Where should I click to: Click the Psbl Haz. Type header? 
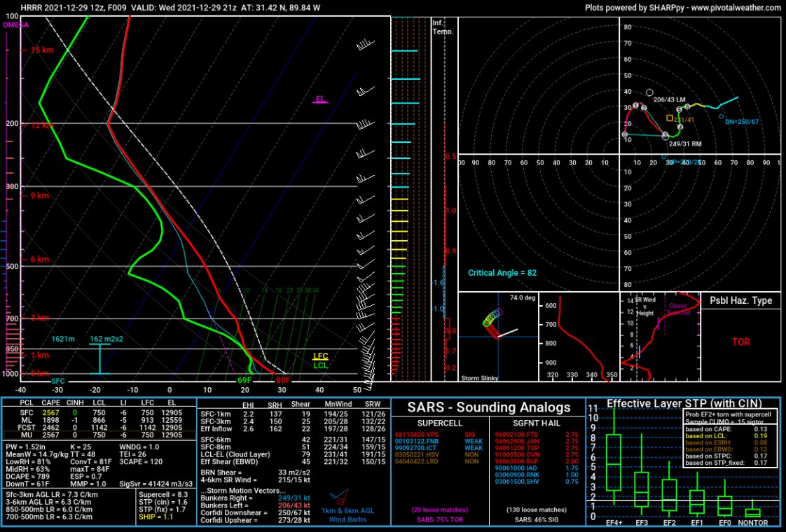[741, 300]
